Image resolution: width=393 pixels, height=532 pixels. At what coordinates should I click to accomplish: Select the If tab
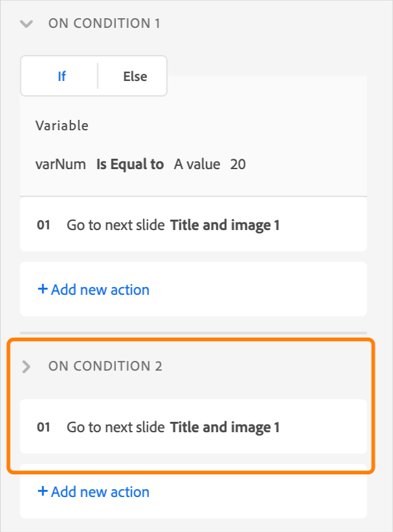point(62,76)
